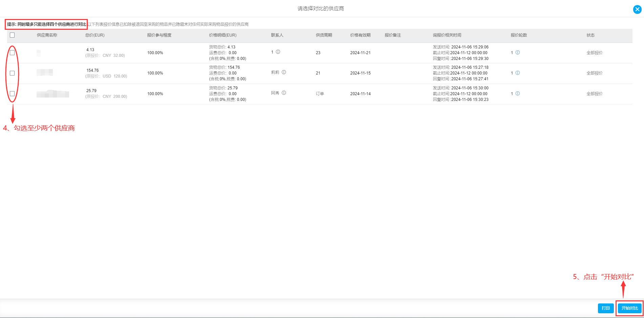The width and height of the screenshot is (644, 318).
Task: Open contact info icon beside 阿秀
Action: coord(284,93)
